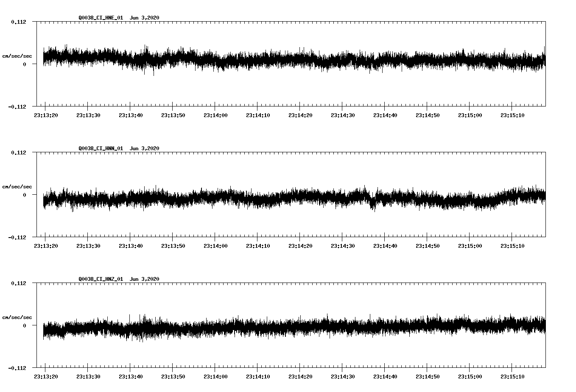Select the 0.112 maximum label on HNN plot
576x392 pixels.
click(x=18, y=152)
